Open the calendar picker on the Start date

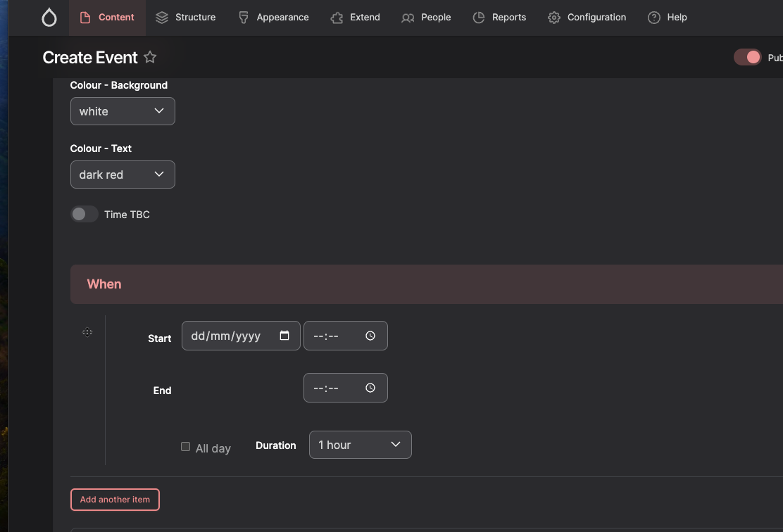pos(284,336)
